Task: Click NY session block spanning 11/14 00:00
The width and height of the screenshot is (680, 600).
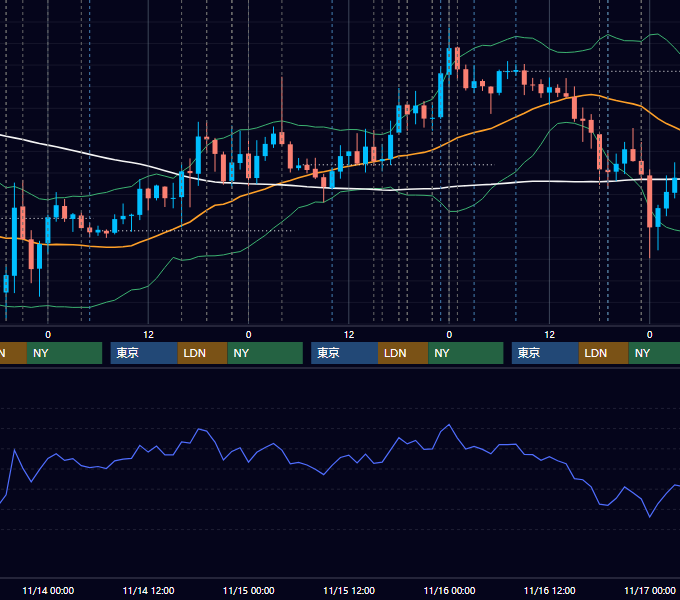Action: tap(64, 353)
